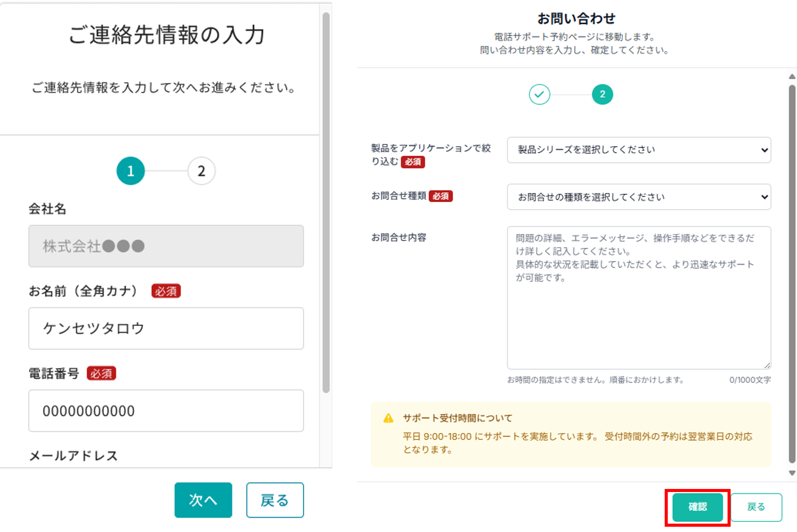Open the お問合せの種類 dropdown

(x=638, y=197)
